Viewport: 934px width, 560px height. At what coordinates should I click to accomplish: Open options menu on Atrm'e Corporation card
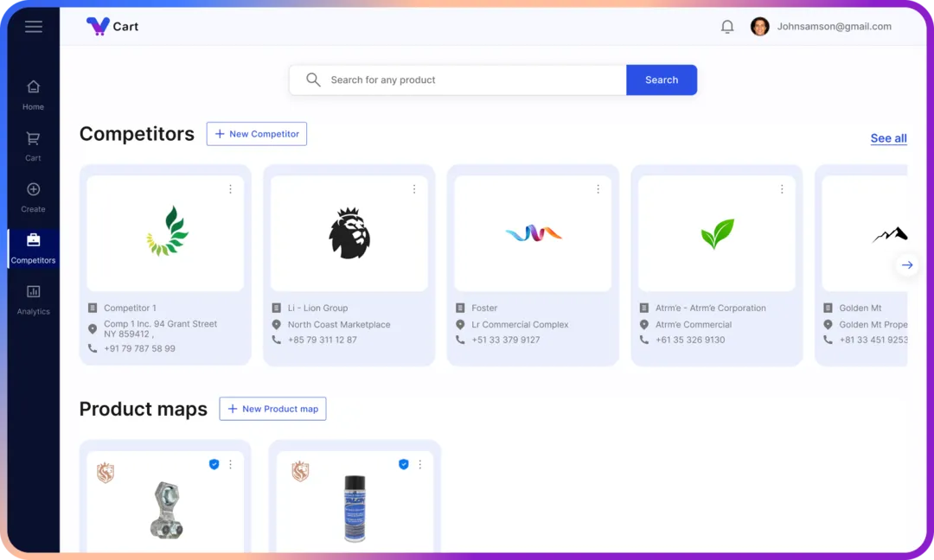pyautogui.click(x=782, y=189)
